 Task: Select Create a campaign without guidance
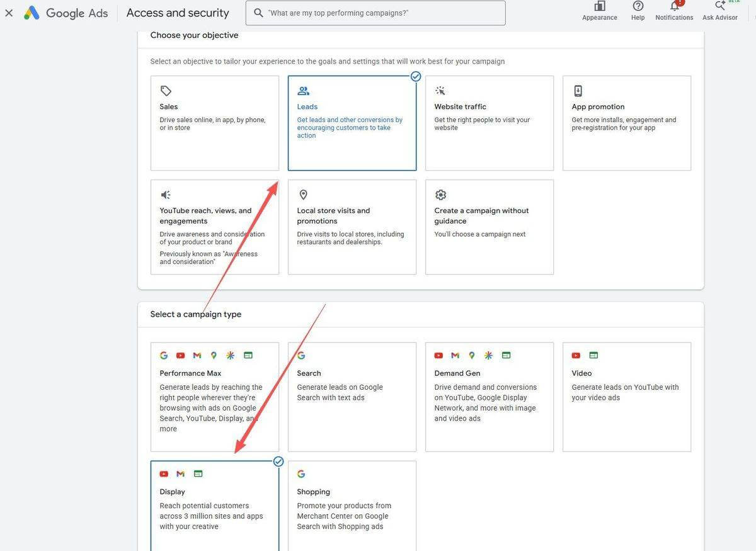pos(490,227)
